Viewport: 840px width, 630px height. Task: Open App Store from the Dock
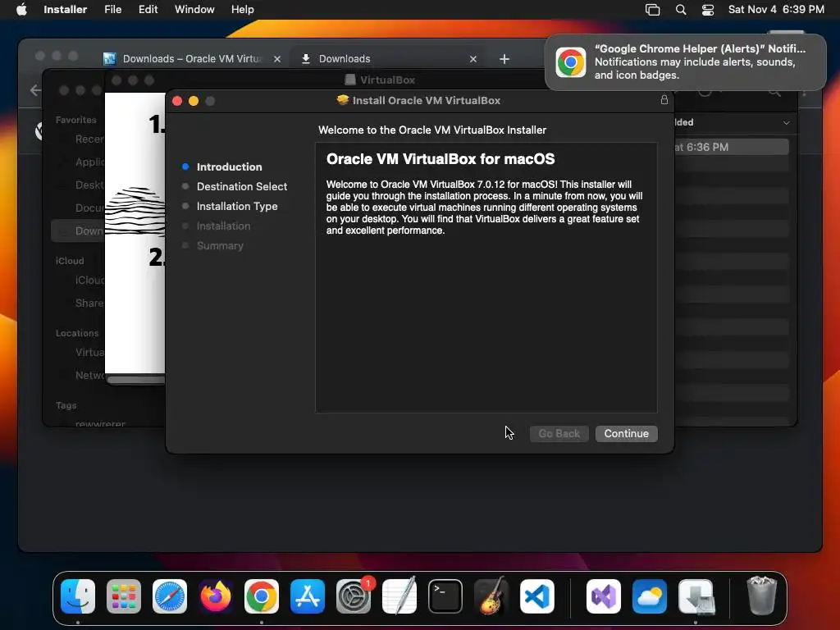click(x=308, y=596)
